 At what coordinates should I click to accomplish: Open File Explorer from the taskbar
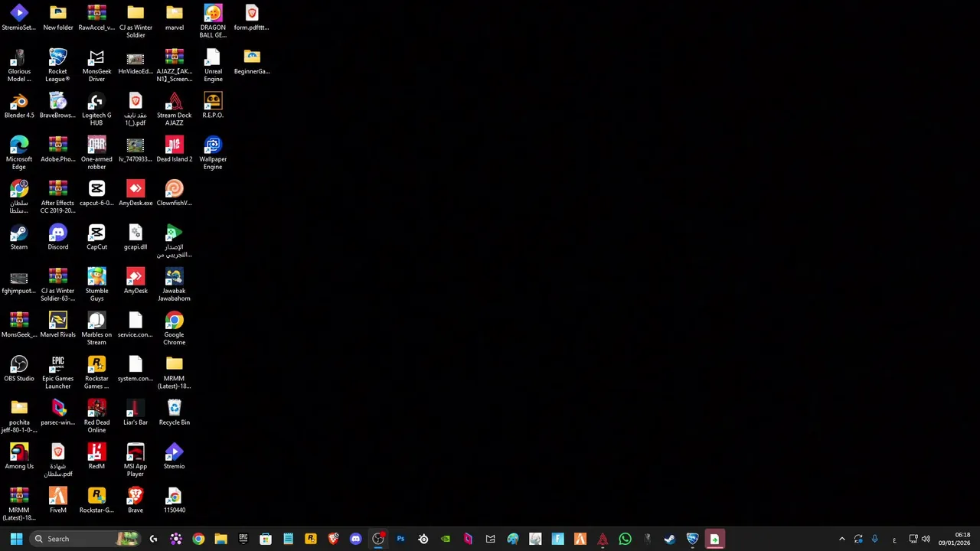tap(220, 539)
